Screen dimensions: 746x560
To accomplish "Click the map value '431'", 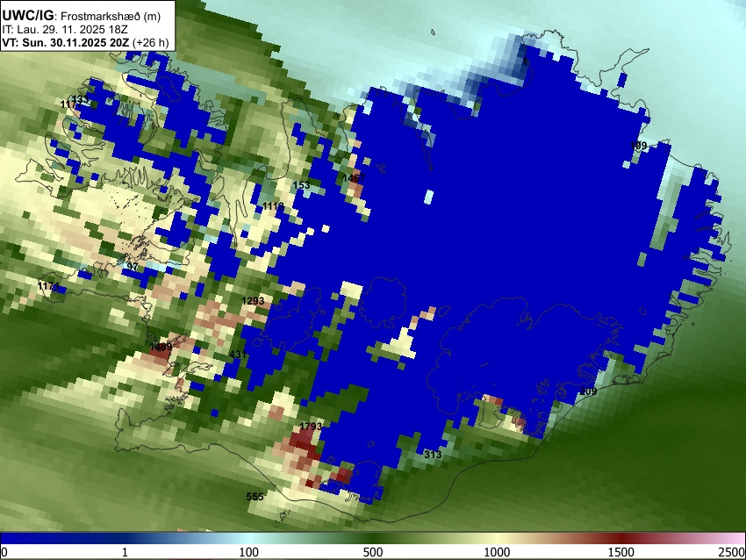I will (x=238, y=355).
